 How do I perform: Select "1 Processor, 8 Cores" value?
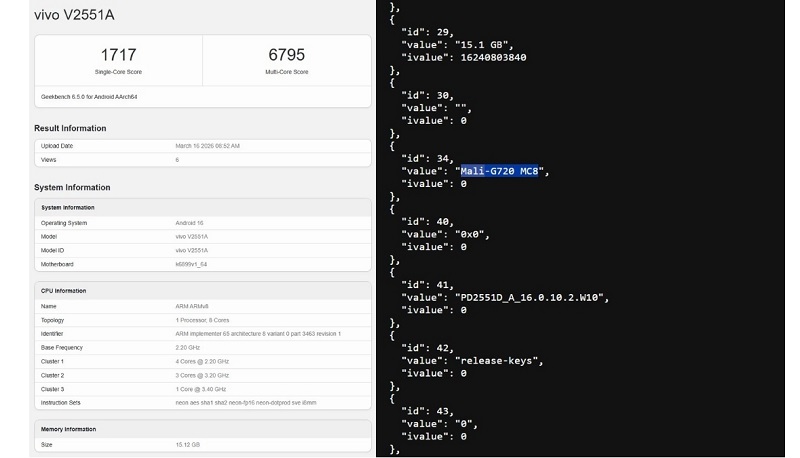[x=203, y=320]
